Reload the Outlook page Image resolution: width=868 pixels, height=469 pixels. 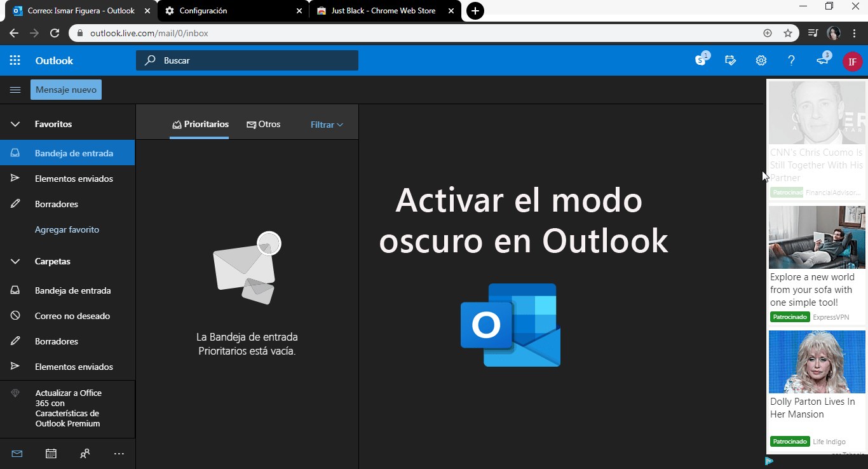click(55, 33)
